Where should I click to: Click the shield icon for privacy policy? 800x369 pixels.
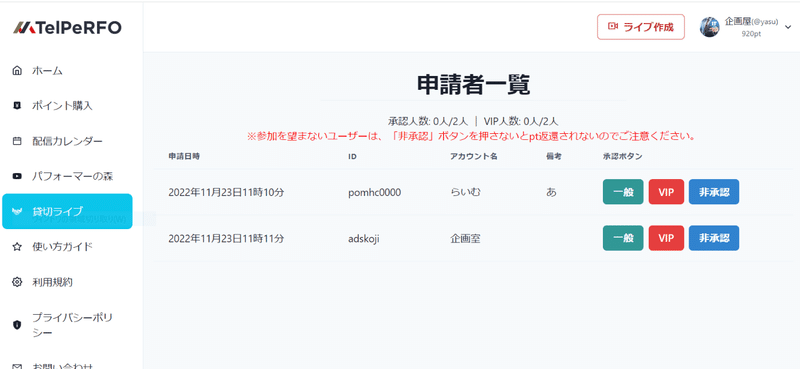pos(17,325)
